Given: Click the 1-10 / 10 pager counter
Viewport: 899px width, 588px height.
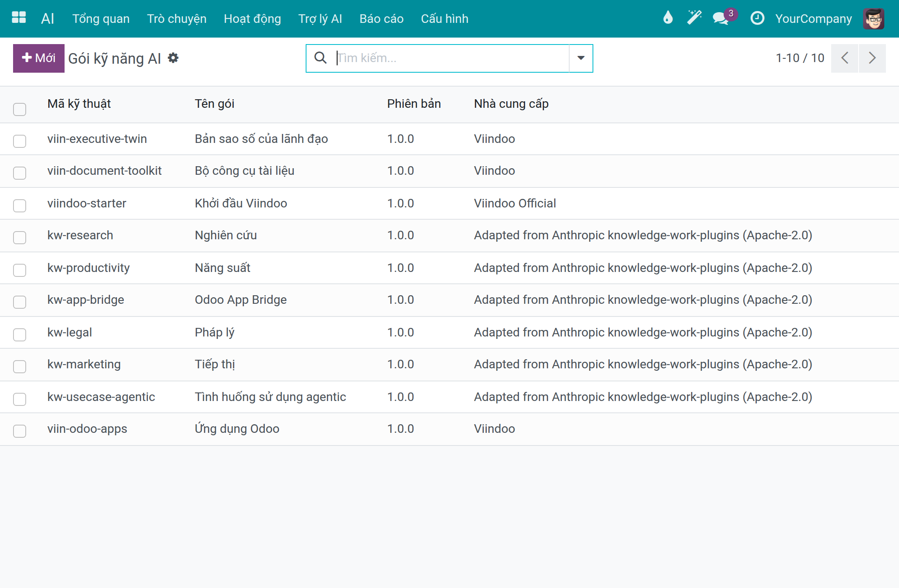Looking at the screenshot, I should click(800, 58).
